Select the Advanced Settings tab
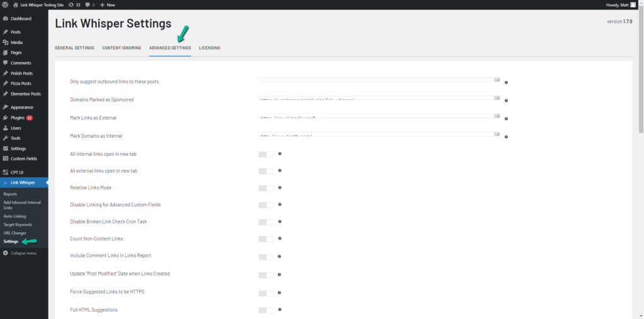 click(170, 48)
